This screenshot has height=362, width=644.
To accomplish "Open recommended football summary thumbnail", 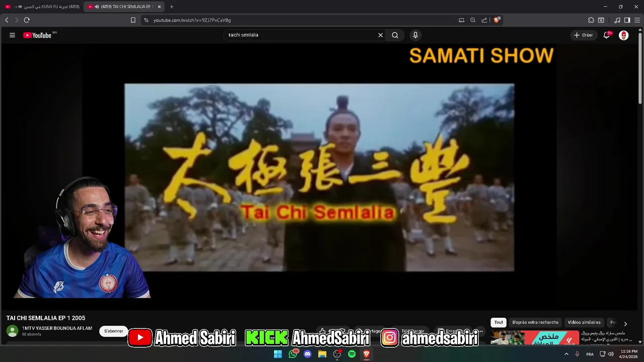I will tap(535, 338).
